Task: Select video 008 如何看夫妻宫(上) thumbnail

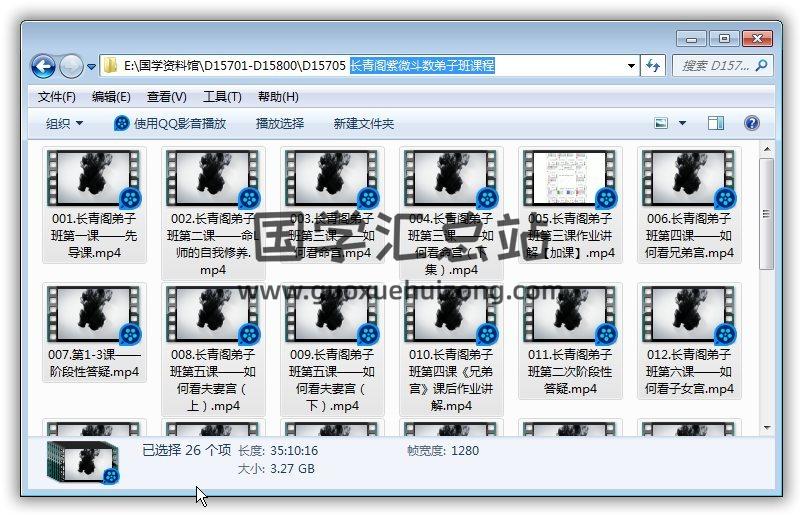Action: tap(213, 314)
